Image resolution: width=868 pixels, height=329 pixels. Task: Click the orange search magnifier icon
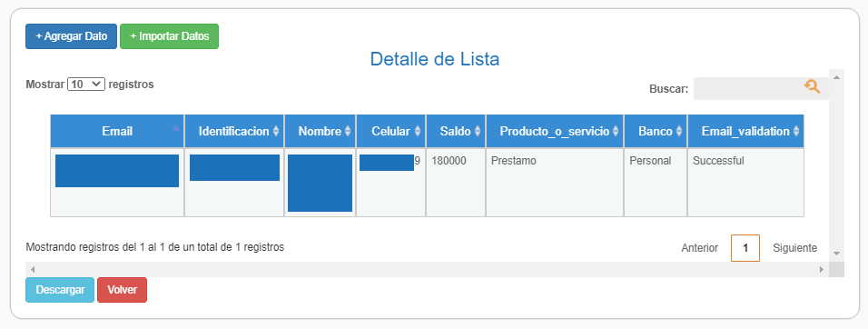tap(812, 86)
